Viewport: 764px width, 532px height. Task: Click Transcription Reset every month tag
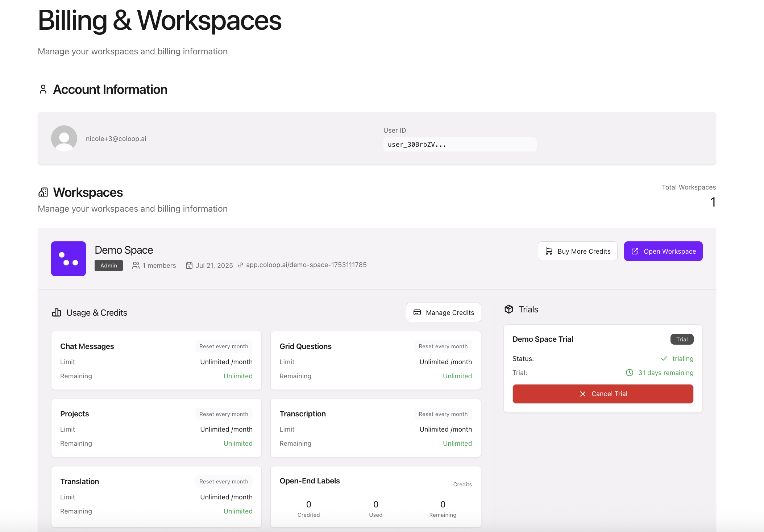tap(443, 414)
